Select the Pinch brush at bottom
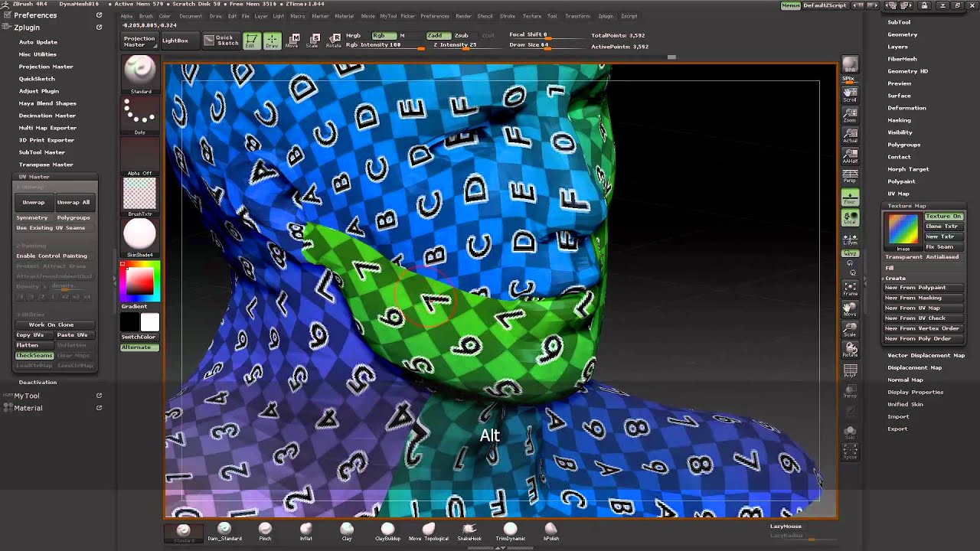 click(265, 532)
